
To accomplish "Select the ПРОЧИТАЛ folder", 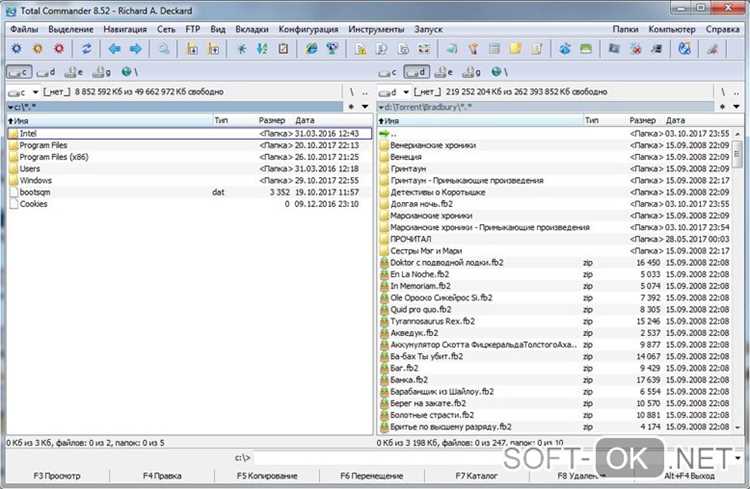I will click(555, 239).
